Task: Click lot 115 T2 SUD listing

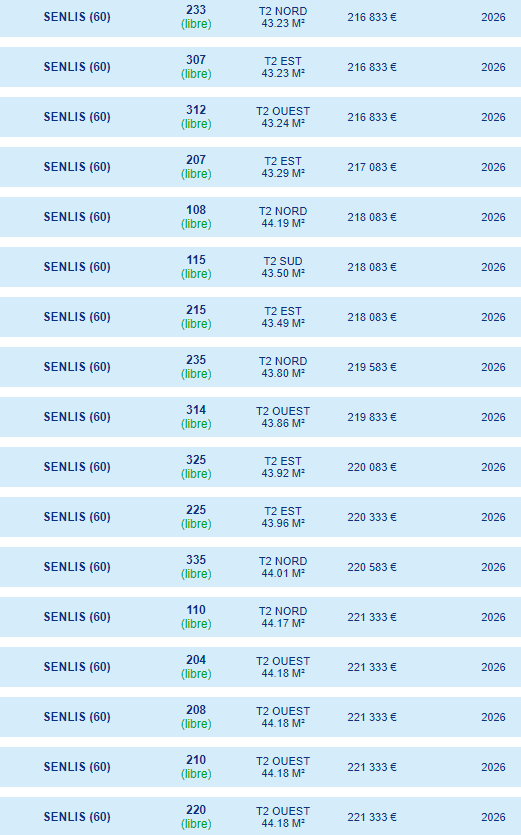Action: click(260, 267)
